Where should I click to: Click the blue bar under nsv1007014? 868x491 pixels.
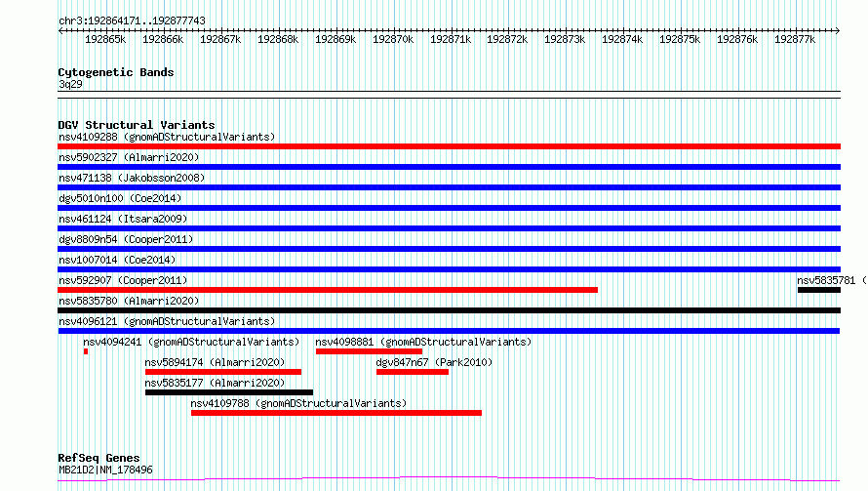[449, 269]
